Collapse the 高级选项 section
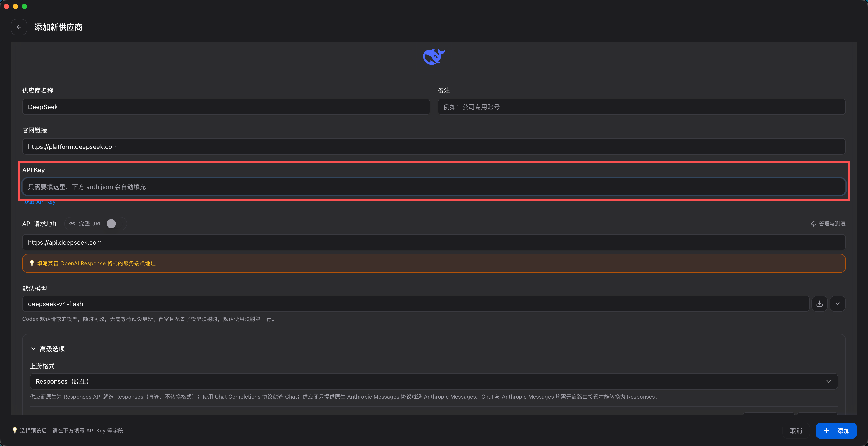868x446 pixels. (48, 349)
